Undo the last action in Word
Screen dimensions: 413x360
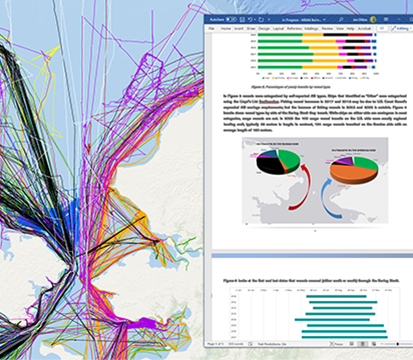pyautogui.click(x=250, y=20)
